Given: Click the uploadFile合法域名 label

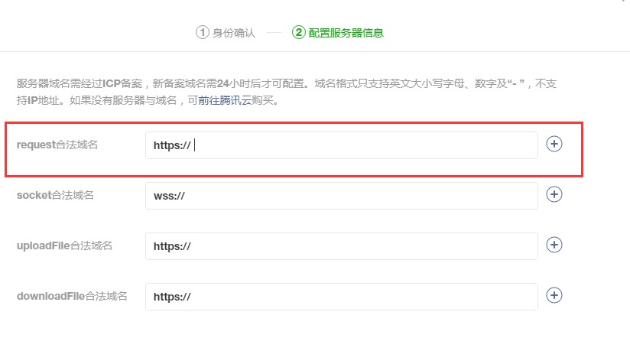Looking at the screenshot, I should [64, 246].
